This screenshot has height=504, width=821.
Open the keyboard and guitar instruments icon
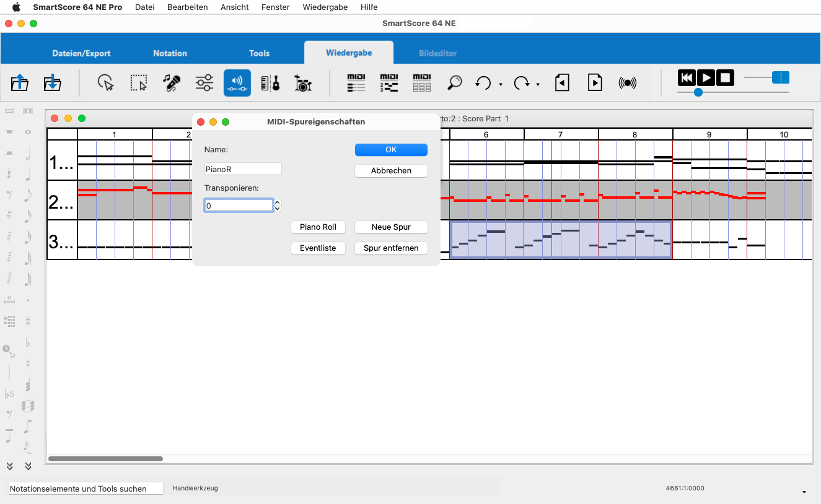(270, 83)
